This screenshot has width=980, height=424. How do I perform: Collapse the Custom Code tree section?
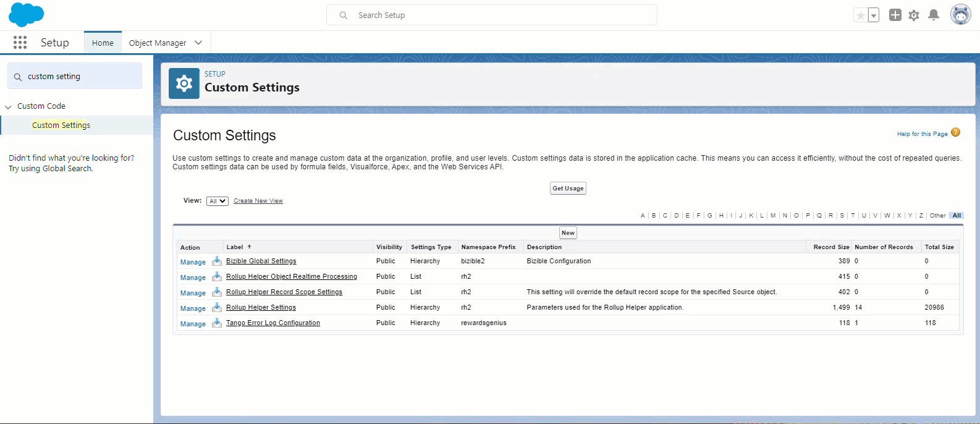[8, 107]
